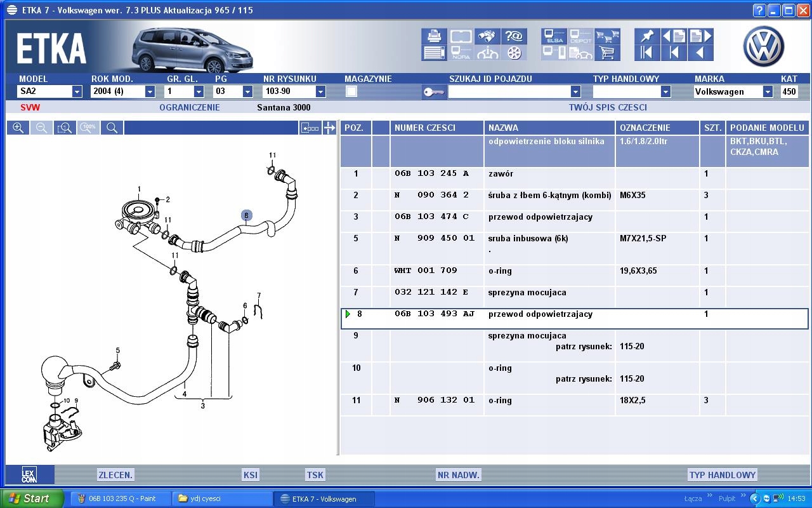Open the MODEL dropdown showing SA2
812x508 pixels.
(x=77, y=91)
